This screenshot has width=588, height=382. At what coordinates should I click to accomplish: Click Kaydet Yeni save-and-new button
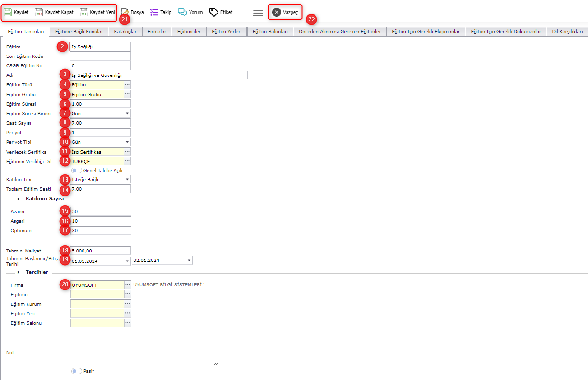[97, 12]
